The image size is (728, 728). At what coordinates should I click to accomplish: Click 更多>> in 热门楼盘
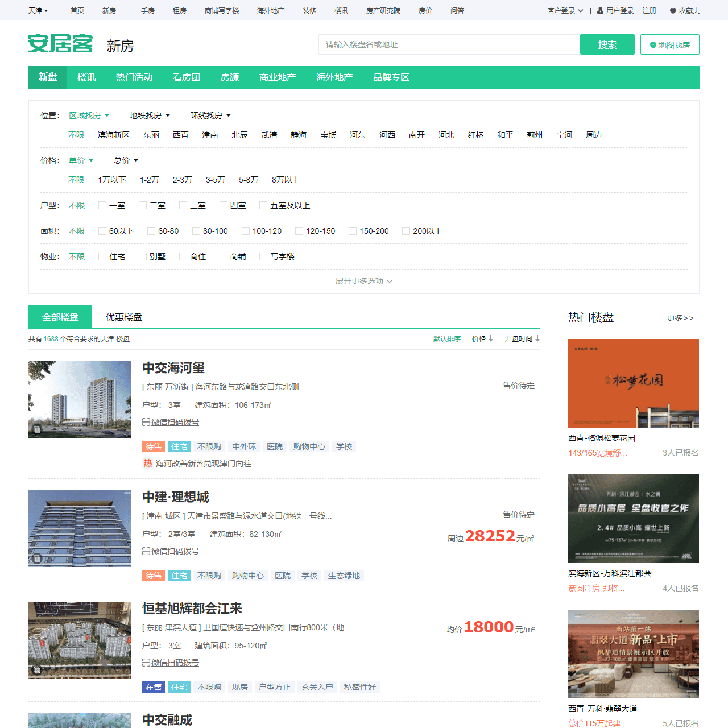(x=680, y=318)
